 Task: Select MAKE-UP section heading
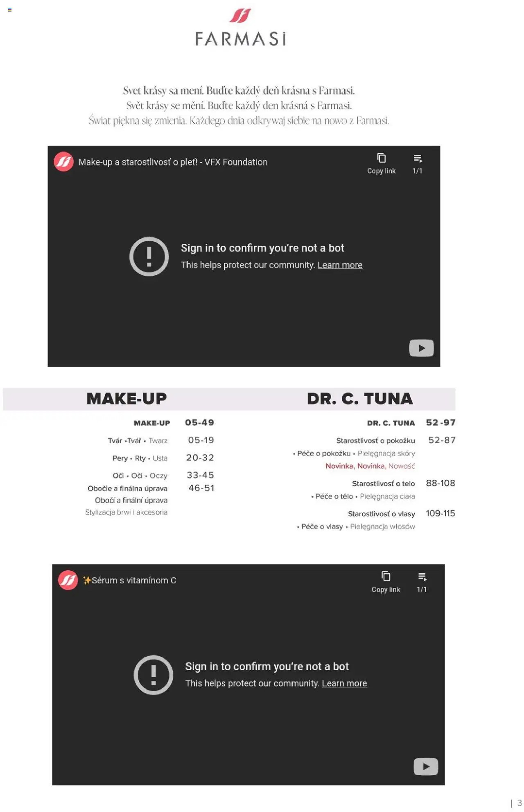[x=126, y=399]
